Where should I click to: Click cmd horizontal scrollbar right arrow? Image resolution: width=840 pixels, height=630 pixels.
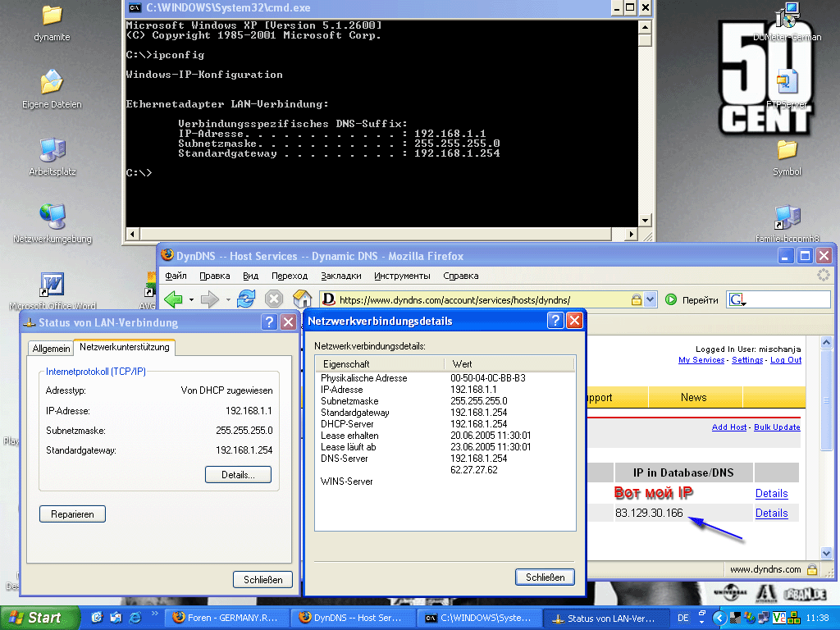tap(632, 234)
